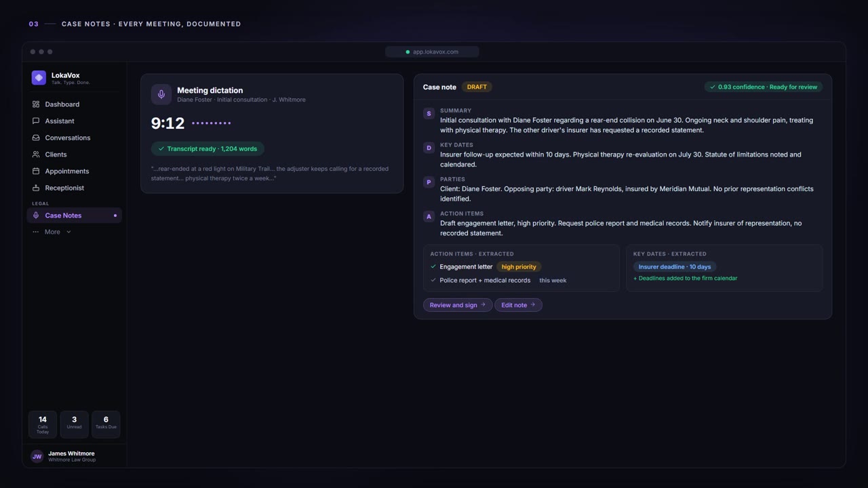Click the Receptionist icon in sidebar
This screenshot has height=488, width=868.
click(36, 188)
